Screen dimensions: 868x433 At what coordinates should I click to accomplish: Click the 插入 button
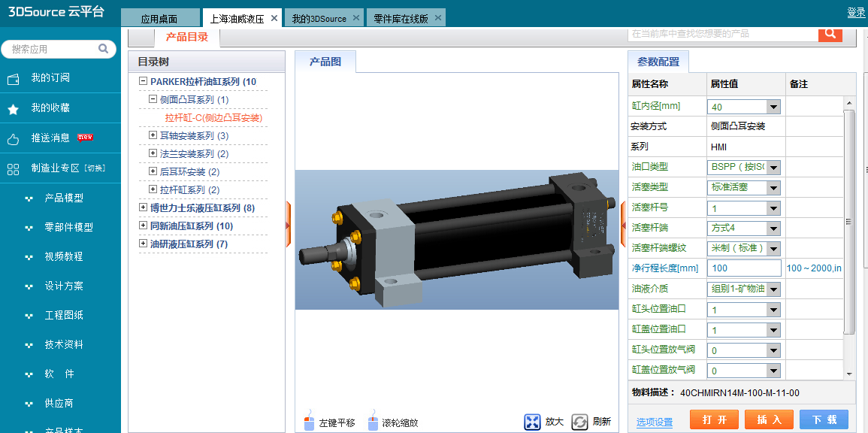[x=769, y=419]
